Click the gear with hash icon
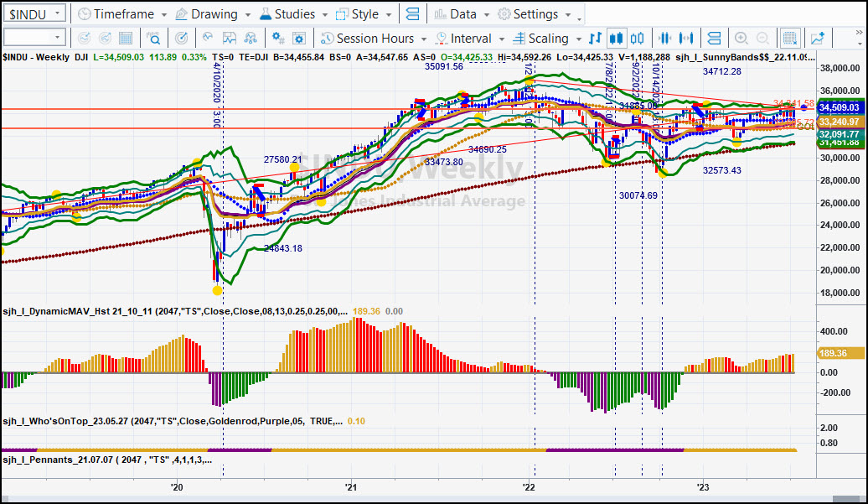The width and height of the screenshot is (868, 504). tap(278, 39)
